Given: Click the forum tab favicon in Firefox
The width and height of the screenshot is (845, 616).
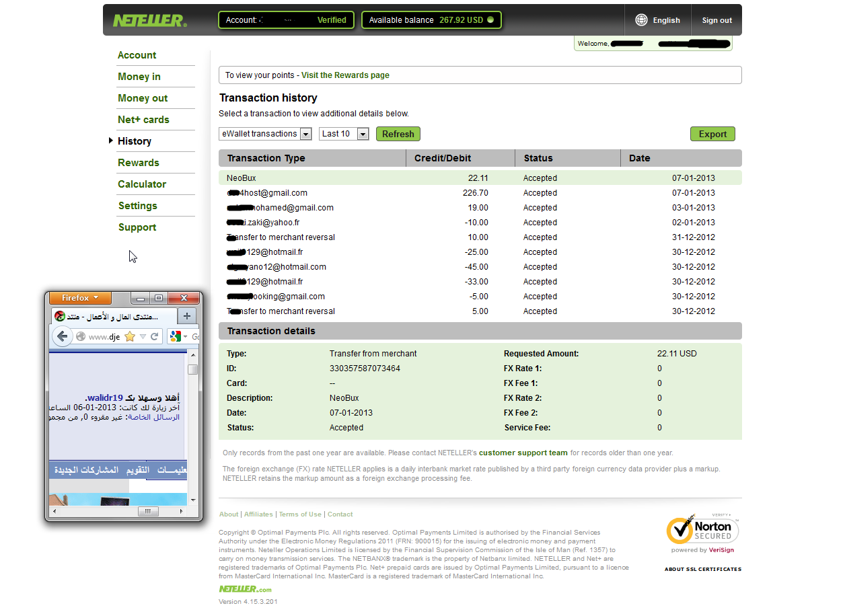Looking at the screenshot, I should (x=60, y=316).
